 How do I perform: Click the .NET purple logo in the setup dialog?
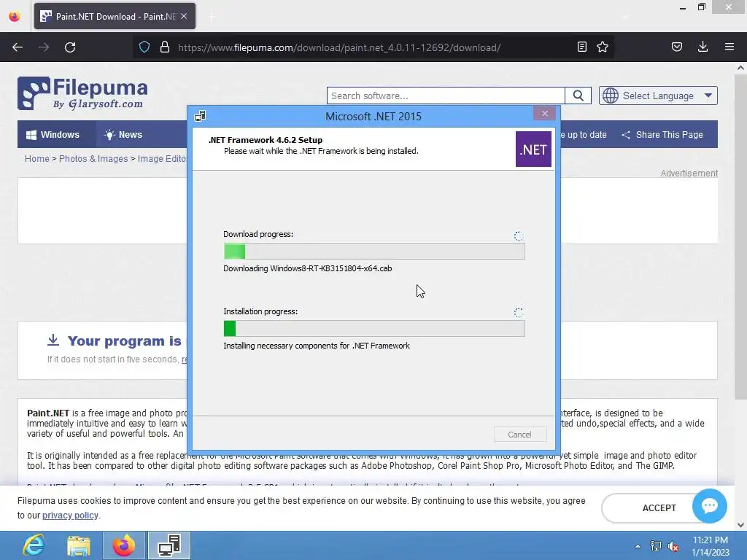point(533,149)
